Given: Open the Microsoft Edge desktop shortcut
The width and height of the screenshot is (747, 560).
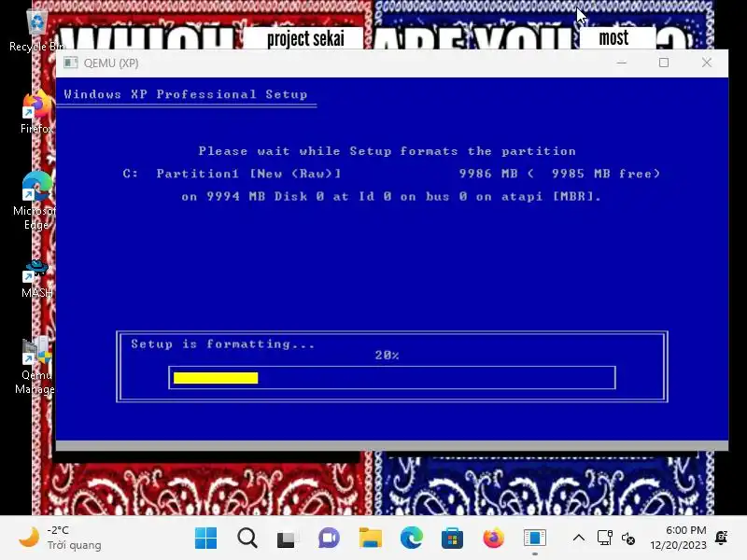Looking at the screenshot, I should [x=36, y=200].
